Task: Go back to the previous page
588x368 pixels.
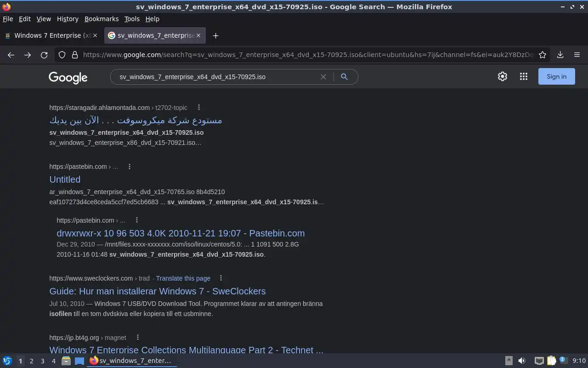Action: [x=11, y=55]
